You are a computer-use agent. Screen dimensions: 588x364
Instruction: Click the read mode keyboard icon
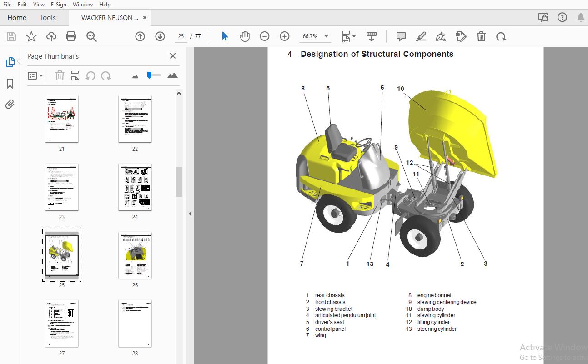click(372, 36)
